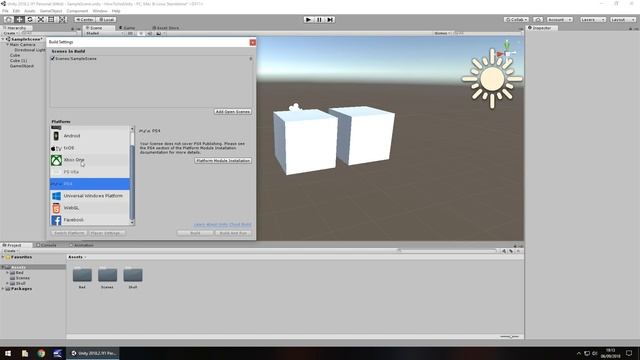Switch to the Animation tab
Image resolution: width=640 pixels, height=360 pixels.
[x=82, y=245]
